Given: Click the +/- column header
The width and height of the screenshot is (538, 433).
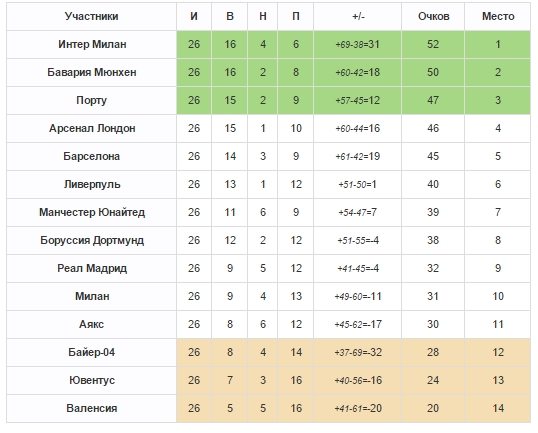Looking at the screenshot, I should point(358,16).
